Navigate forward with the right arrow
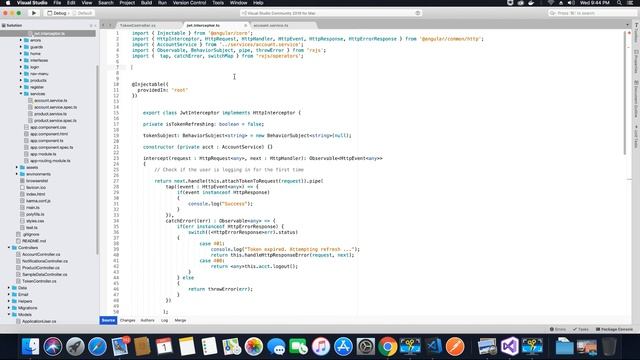 point(110,25)
